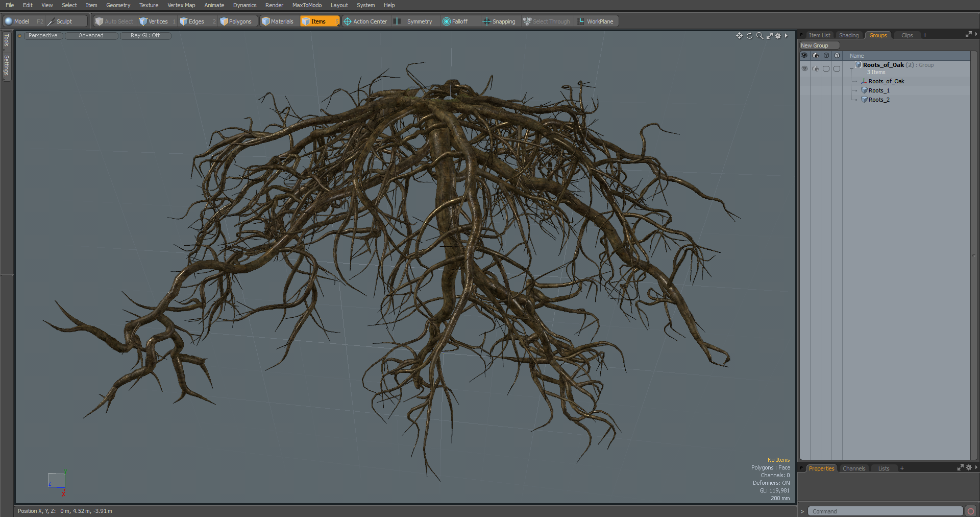980x517 pixels.
Task: Click the viewport rotate icon
Action: pos(749,36)
